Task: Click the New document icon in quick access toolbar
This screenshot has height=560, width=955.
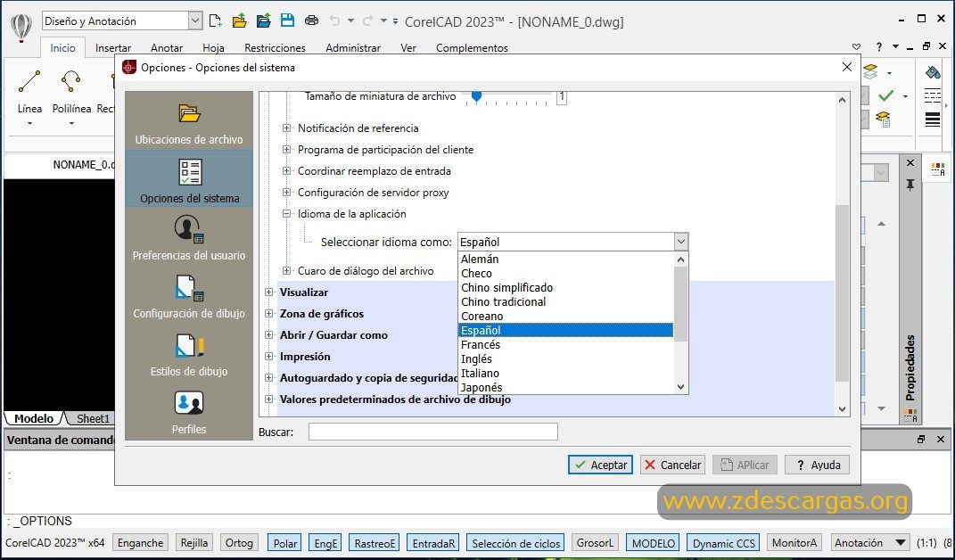Action: click(x=215, y=21)
